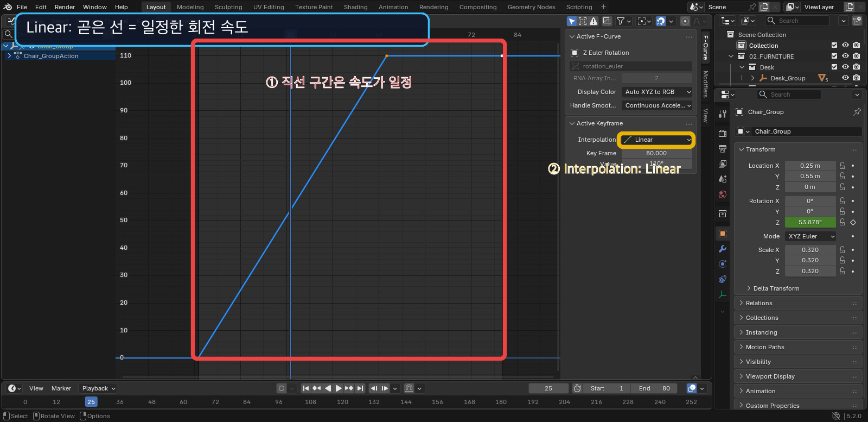Click the Rotation Z value 53.878°
This screenshot has width=868, height=422.
click(x=810, y=222)
